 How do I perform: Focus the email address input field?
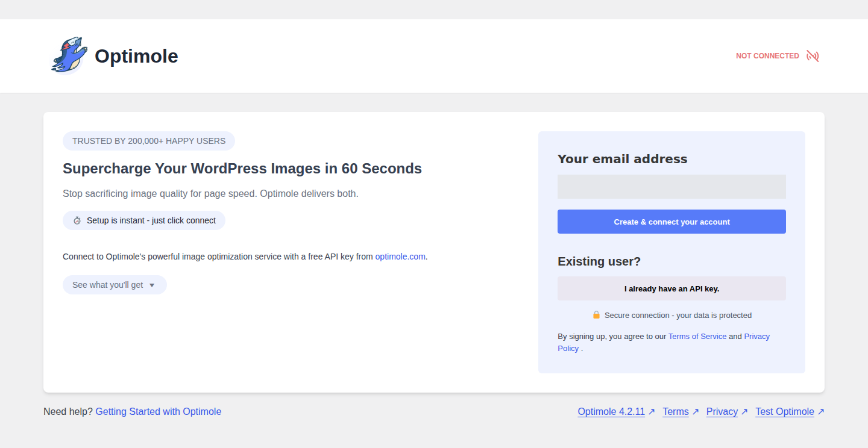(671, 187)
